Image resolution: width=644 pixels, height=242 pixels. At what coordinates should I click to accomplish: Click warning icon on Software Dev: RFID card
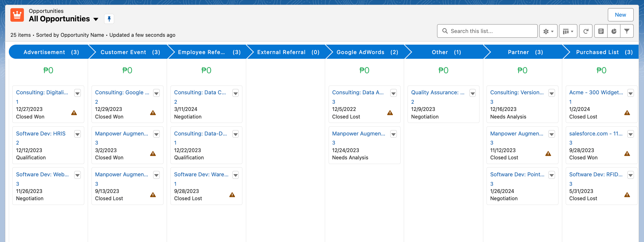click(627, 195)
